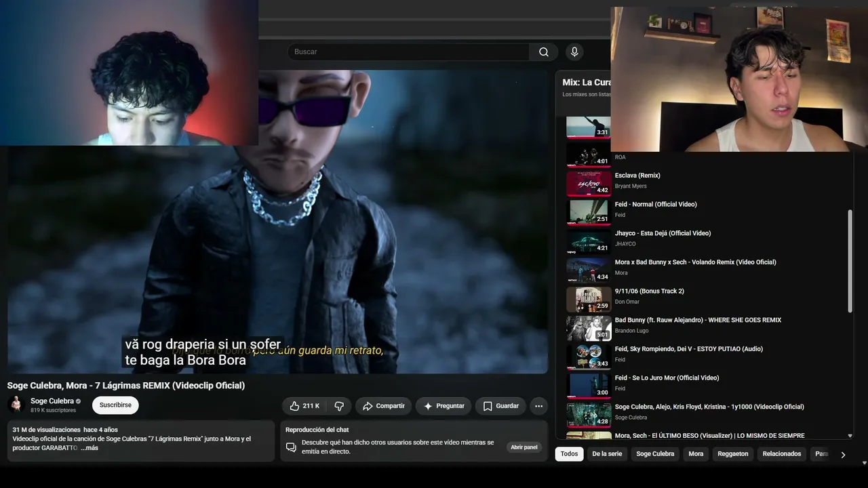Viewport: 868px width, 488px height.
Task: Click the Volando Remix (Video Oficial) title
Action: click(696, 262)
